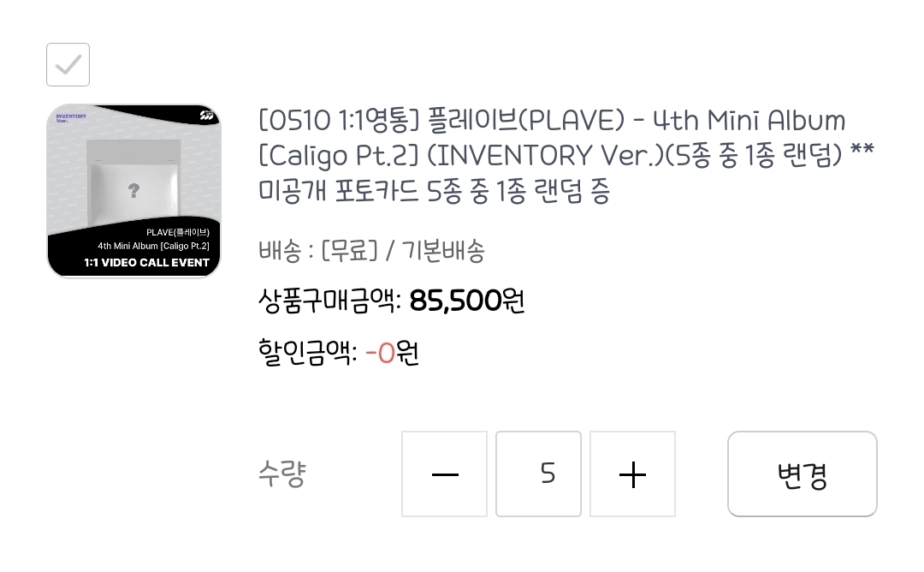Click the quantity field showing 5
924x572 pixels.
[x=539, y=474]
